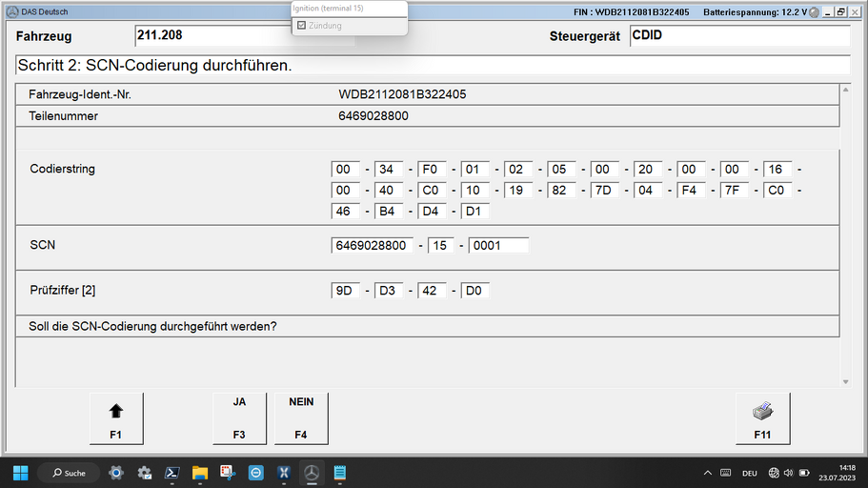Toggle the Zündung checkbox
The width and height of the screenshot is (868, 488).
pyautogui.click(x=302, y=26)
